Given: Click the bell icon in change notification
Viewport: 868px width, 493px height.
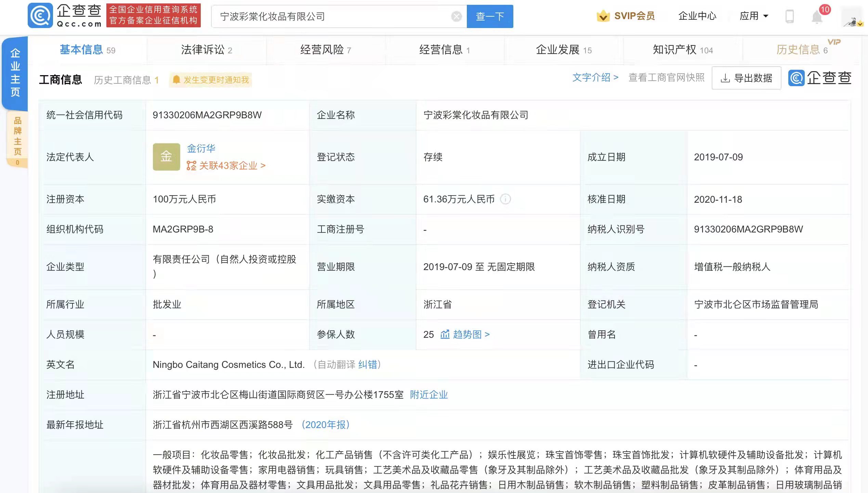Looking at the screenshot, I should point(176,80).
